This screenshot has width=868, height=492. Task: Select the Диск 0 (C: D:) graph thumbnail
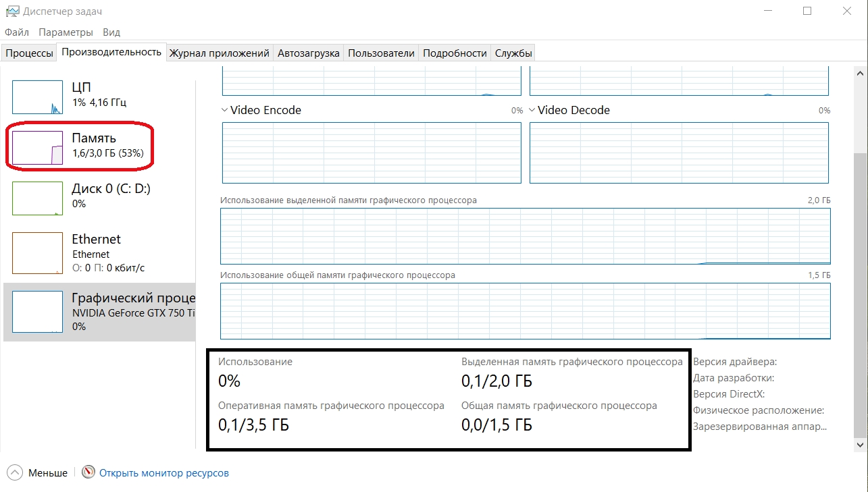[x=37, y=198]
